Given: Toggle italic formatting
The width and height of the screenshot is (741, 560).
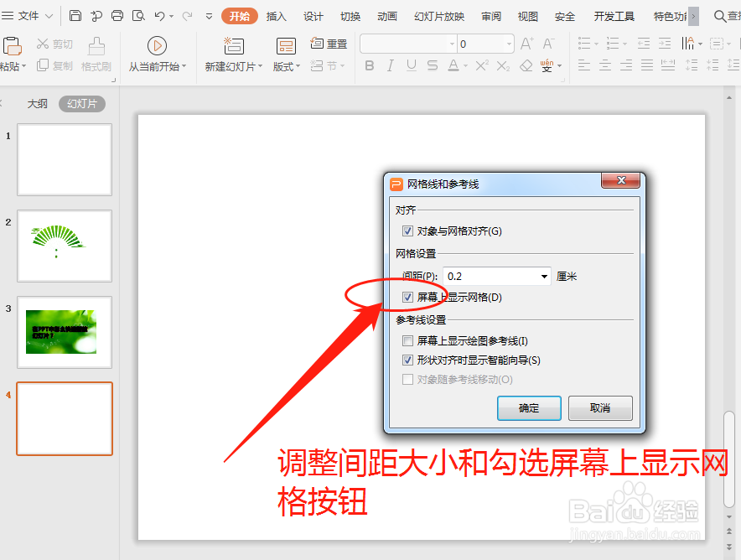Looking at the screenshot, I should [x=389, y=65].
